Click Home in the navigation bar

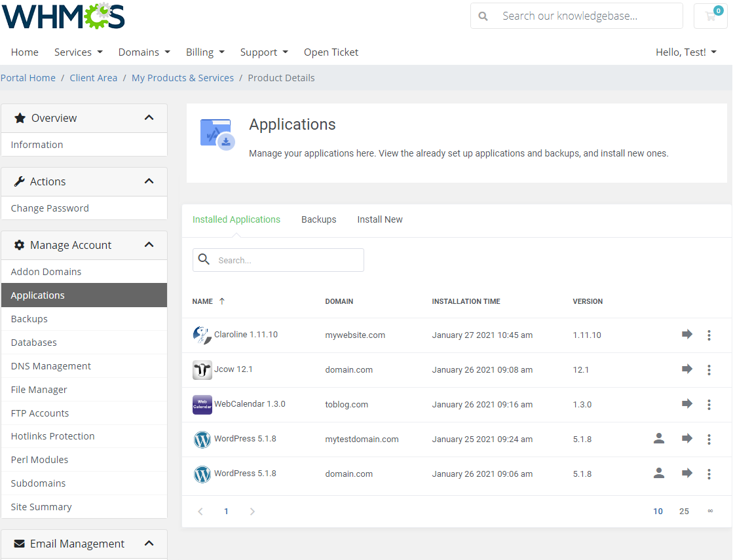[25, 52]
